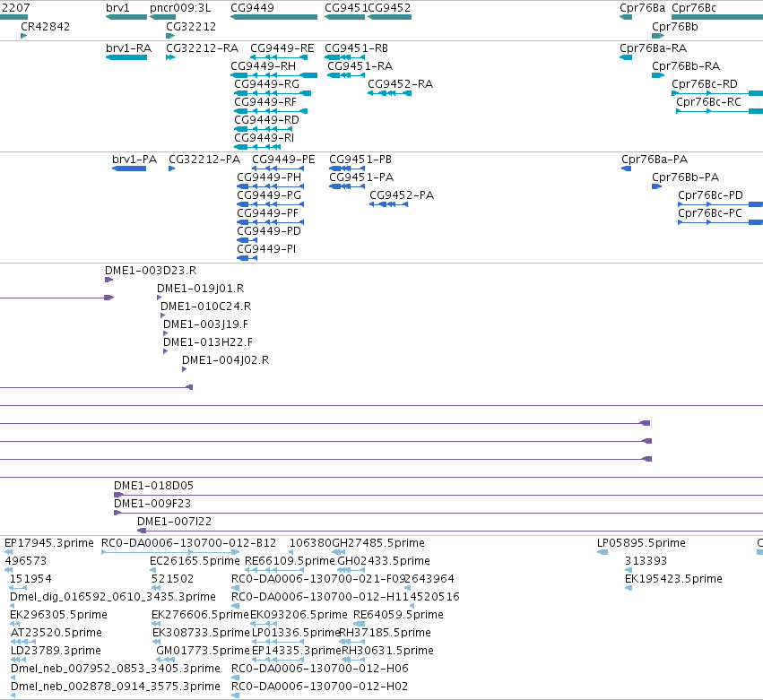Click EST EK195423.5prime
The height and width of the screenshot is (700, 763).
(x=673, y=579)
